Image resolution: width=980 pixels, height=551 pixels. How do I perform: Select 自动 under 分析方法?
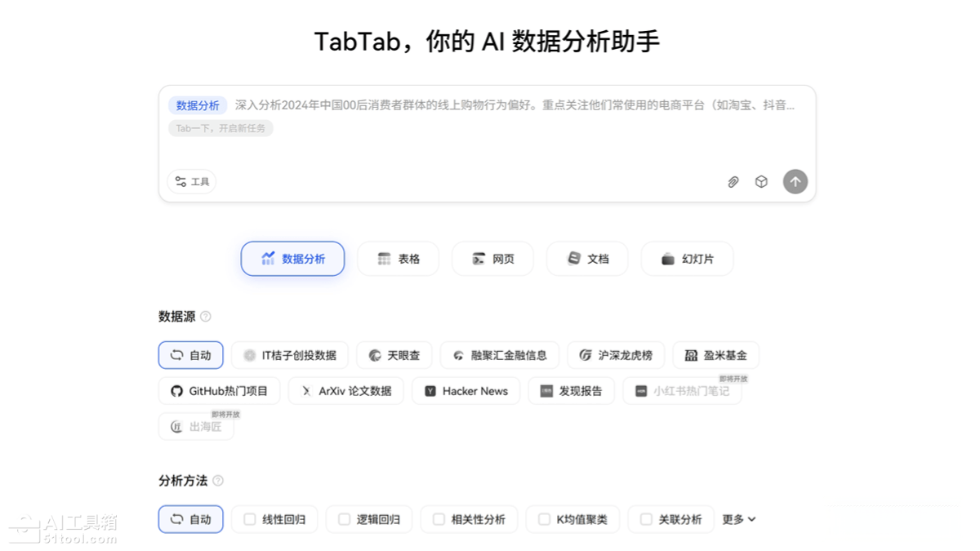tap(190, 519)
